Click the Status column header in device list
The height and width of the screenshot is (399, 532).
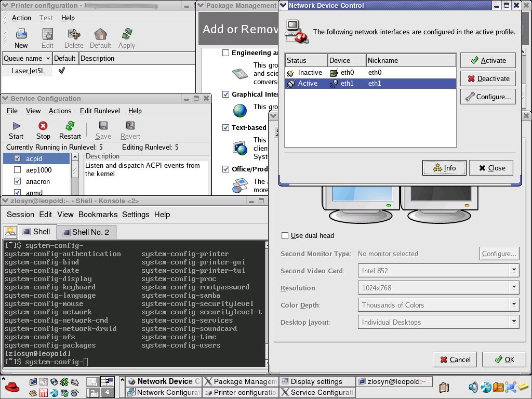click(x=307, y=60)
